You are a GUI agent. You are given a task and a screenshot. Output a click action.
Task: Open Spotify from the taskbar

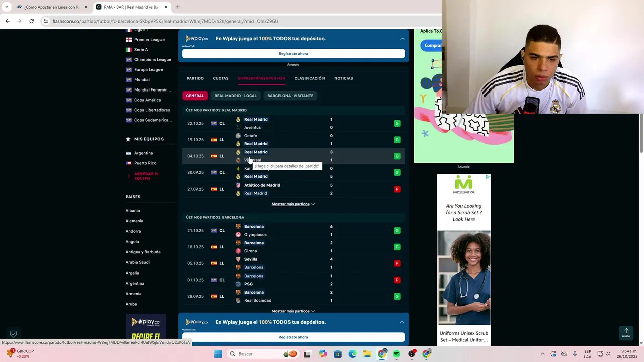396,354
